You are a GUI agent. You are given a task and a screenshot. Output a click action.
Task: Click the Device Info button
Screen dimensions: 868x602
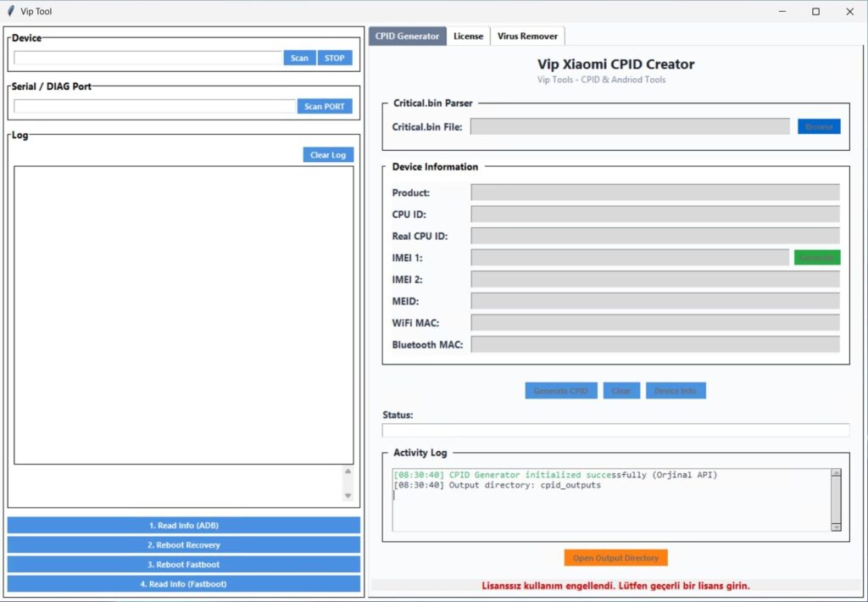(x=676, y=391)
